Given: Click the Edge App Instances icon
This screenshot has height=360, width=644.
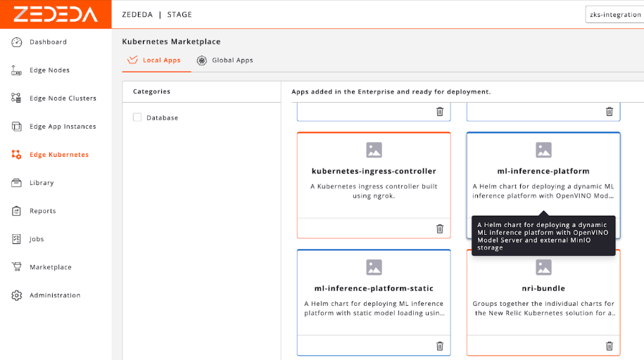Looking at the screenshot, I should coord(17,127).
